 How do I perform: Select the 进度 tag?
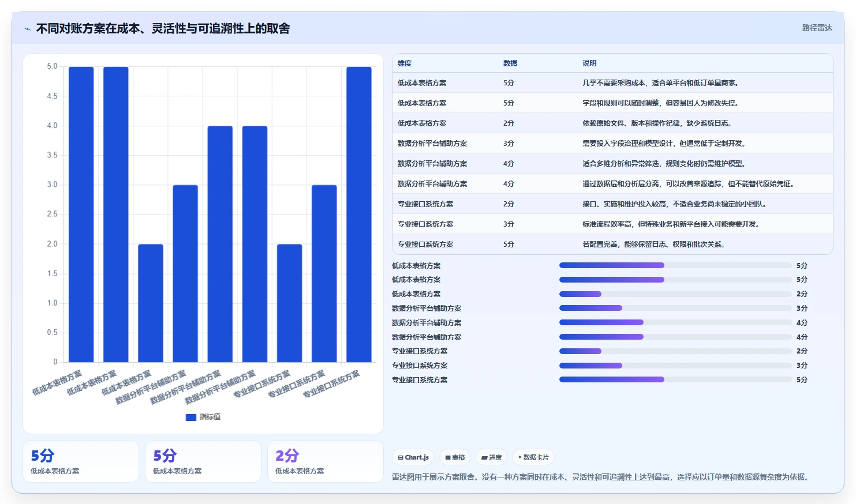click(491, 457)
